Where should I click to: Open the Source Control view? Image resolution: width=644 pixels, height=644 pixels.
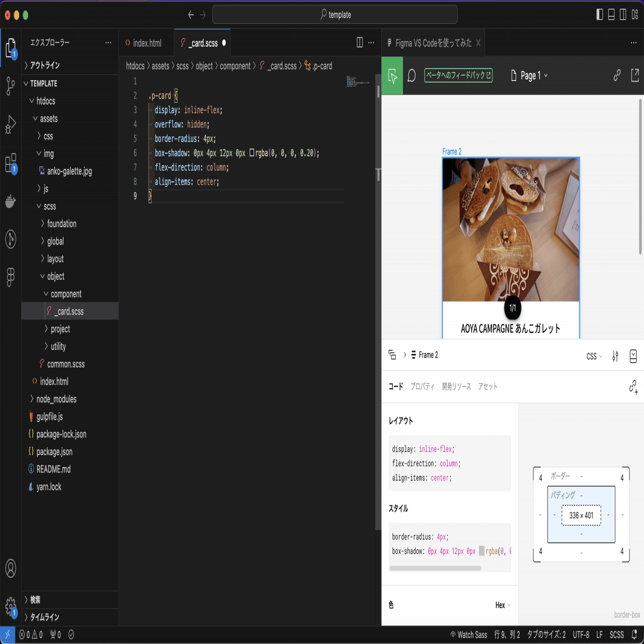coord(11,86)
